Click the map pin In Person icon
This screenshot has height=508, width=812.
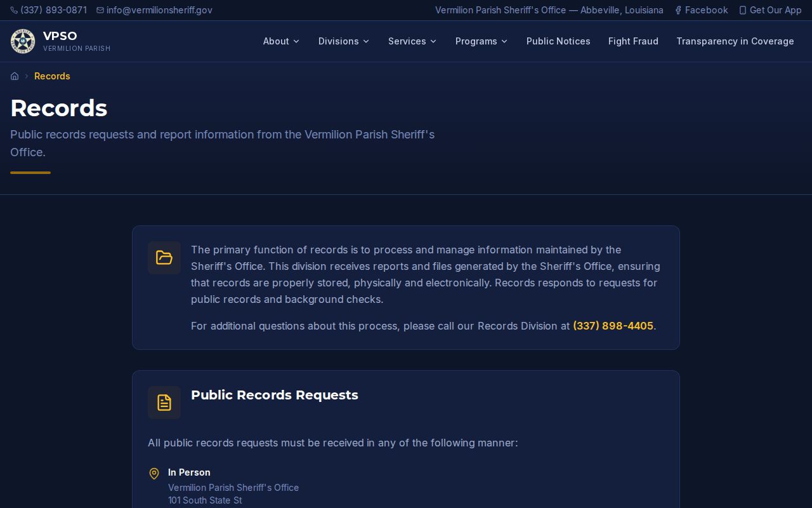[154, 474]
